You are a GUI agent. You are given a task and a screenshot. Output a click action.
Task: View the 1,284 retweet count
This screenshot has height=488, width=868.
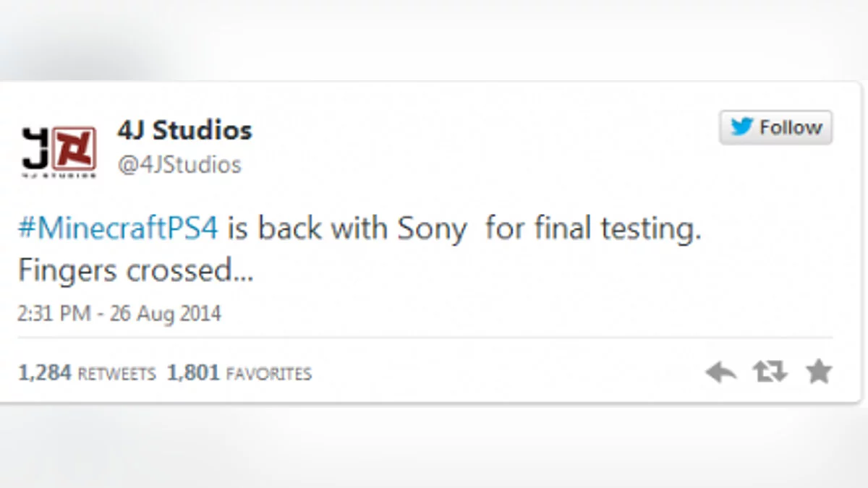45,373
